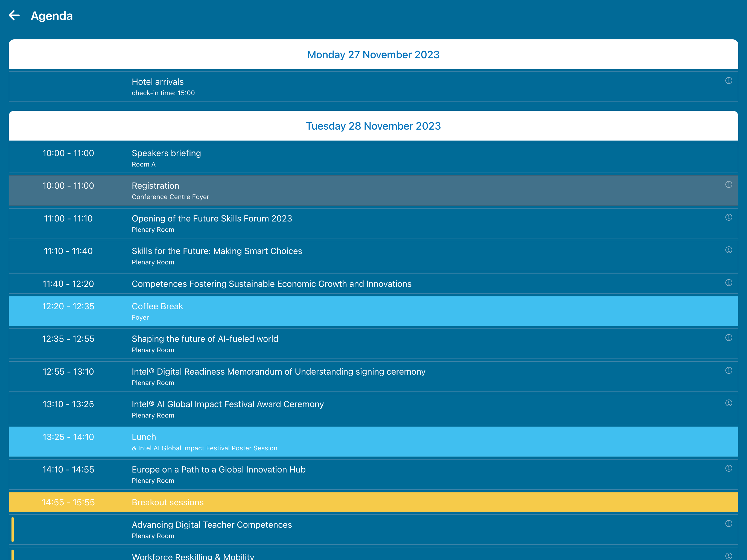This screenshot has height=560, width=747.
Task: Open info icon for Europe Global Innovation Hub
Action: tap(729, 468)
